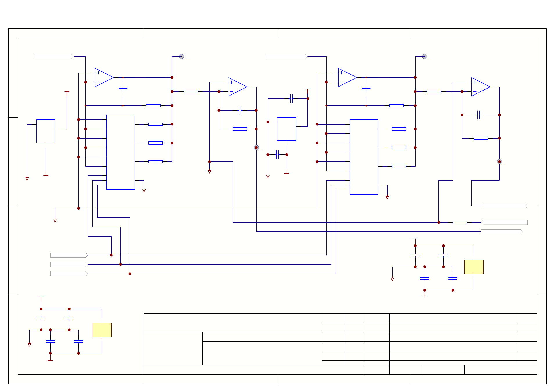Image resolution: width=555 pixels, height=392 pixels.
Task: Select the feedback resistor under the second op-amp's capacitor
Action: coord(240,129)
